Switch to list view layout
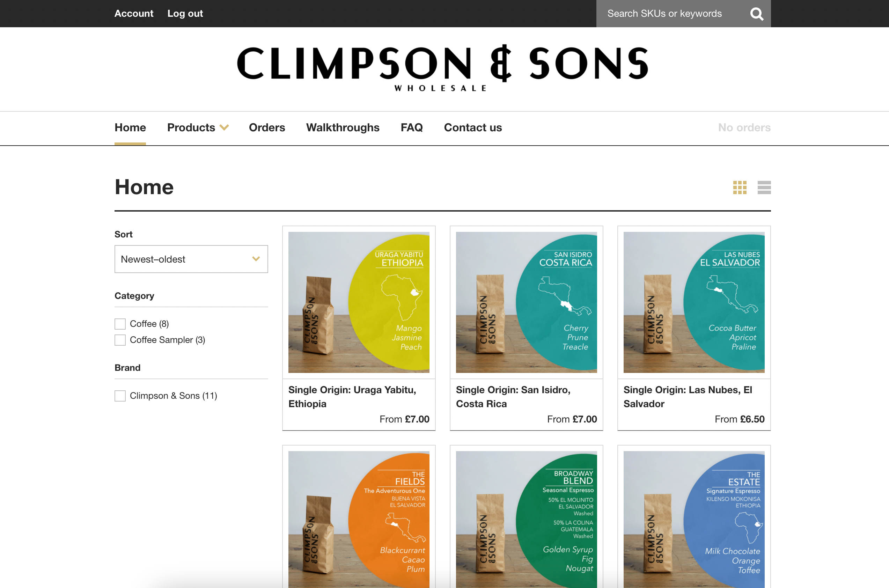Viewport: 889px width, 588px height. click(x=764, y=188)
